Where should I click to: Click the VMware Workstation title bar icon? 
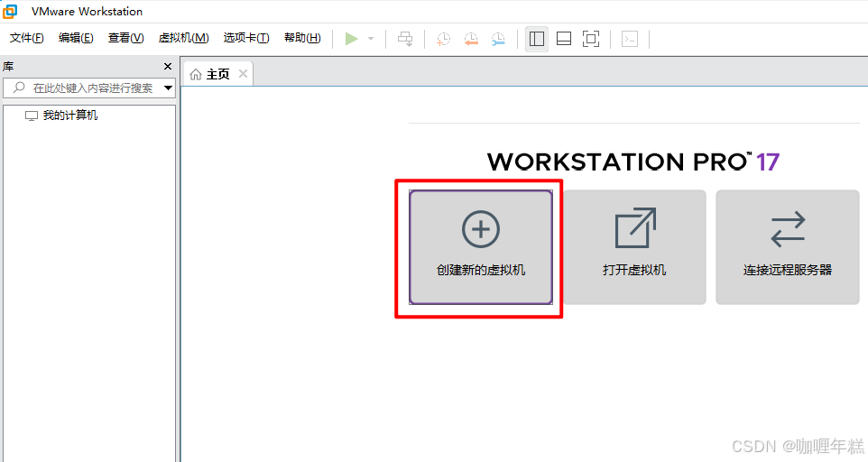point(10,11)
